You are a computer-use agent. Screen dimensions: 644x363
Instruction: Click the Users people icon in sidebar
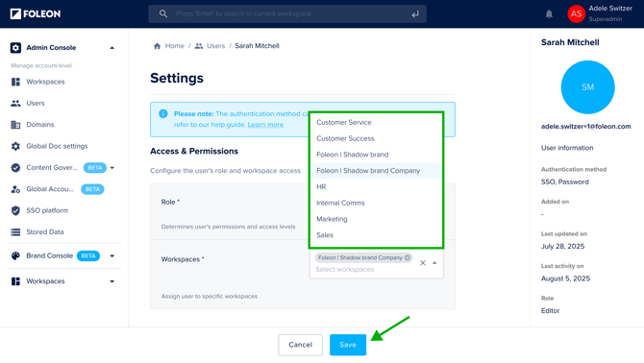point(15,104)
